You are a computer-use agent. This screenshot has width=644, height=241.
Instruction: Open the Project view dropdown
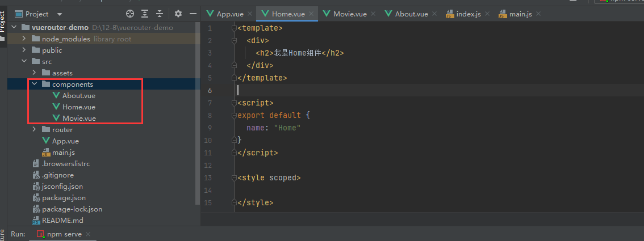click(60, 14)
